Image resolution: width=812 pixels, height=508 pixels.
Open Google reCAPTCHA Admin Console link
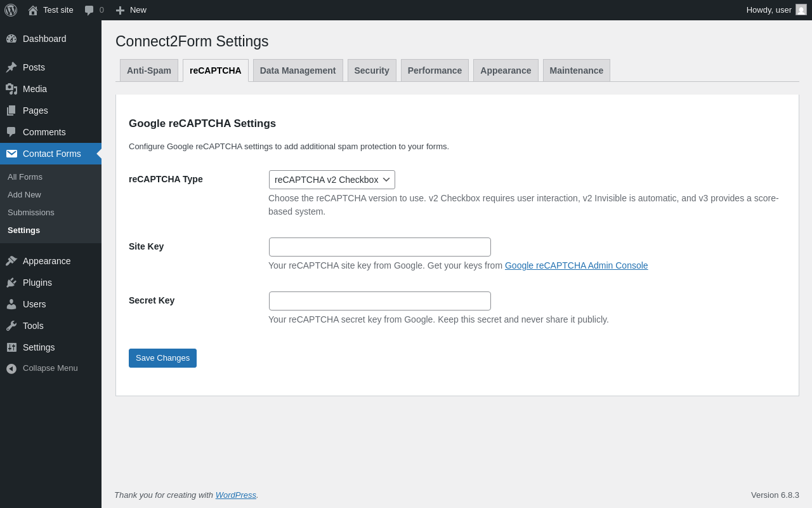click(x=577, y=265)
